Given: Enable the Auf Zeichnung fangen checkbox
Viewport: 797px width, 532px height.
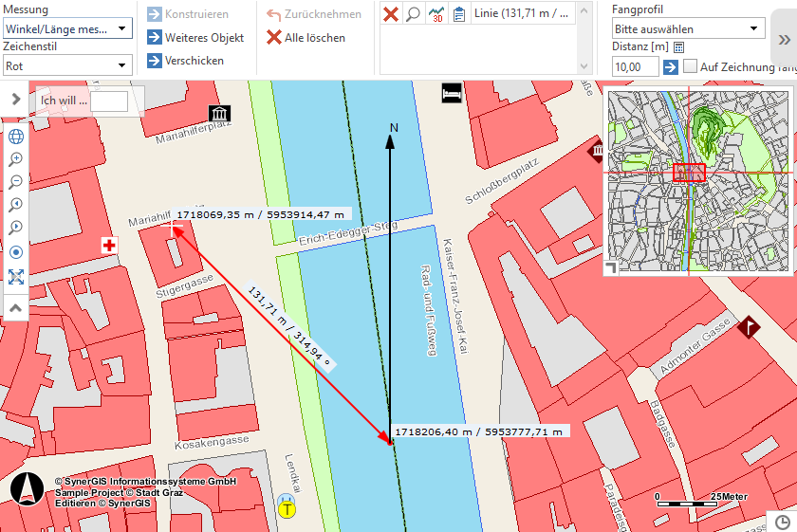Looking at the screenshot, I should tap(691, 66).
